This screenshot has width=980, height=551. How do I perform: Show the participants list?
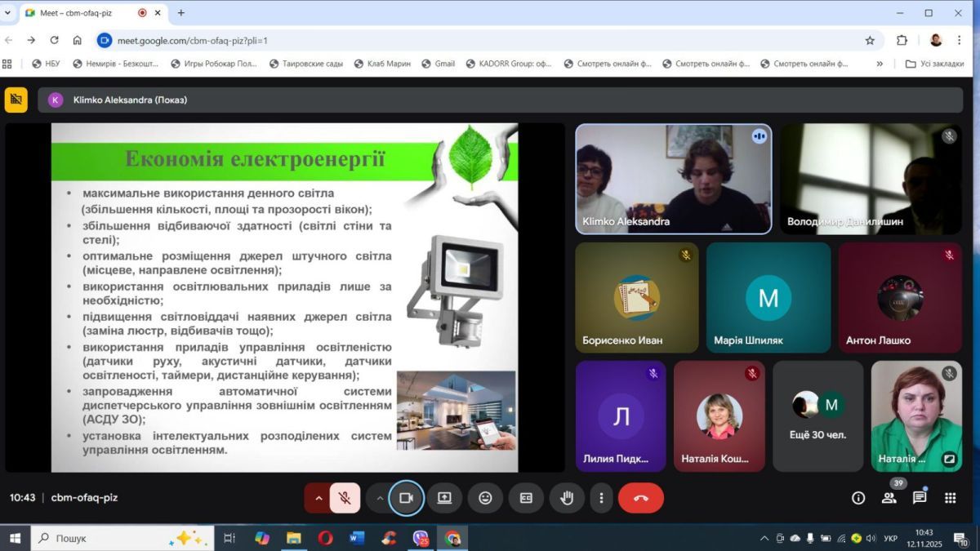pyautogui.click(x=889, y=498)
